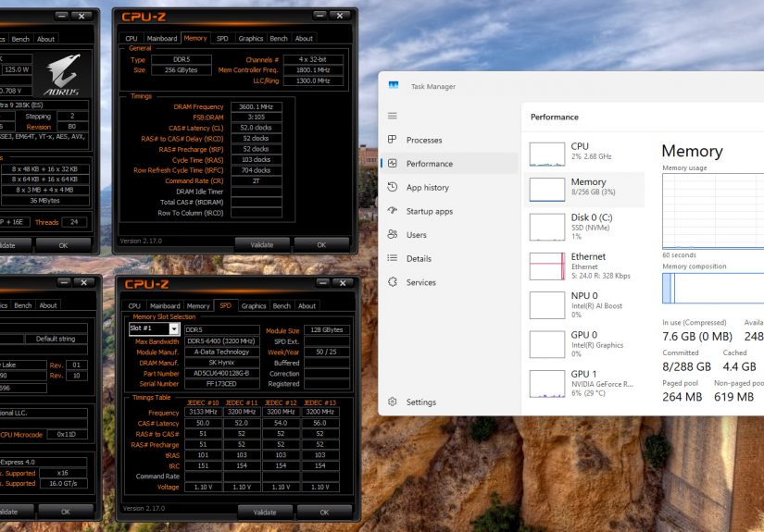Click the Threads value 24 field
764x532 pixels.
[x=74, y=222]
